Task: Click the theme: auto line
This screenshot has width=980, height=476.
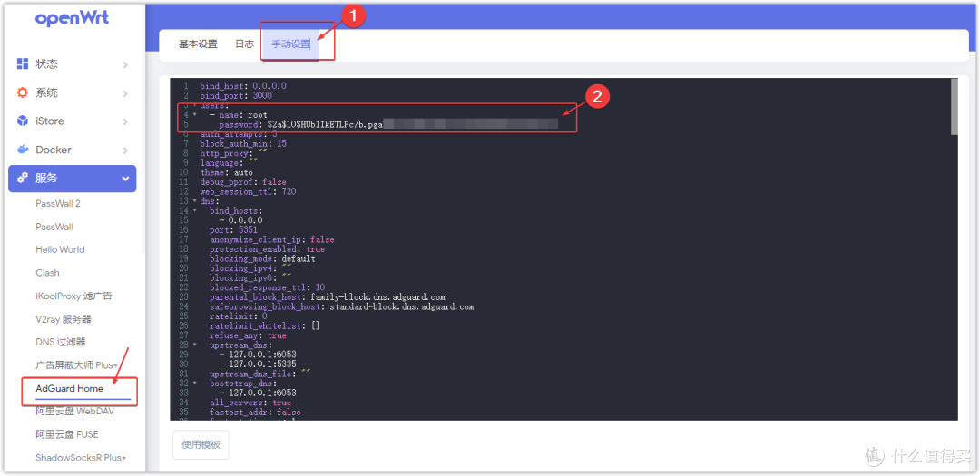Action: tap(226, 172)
